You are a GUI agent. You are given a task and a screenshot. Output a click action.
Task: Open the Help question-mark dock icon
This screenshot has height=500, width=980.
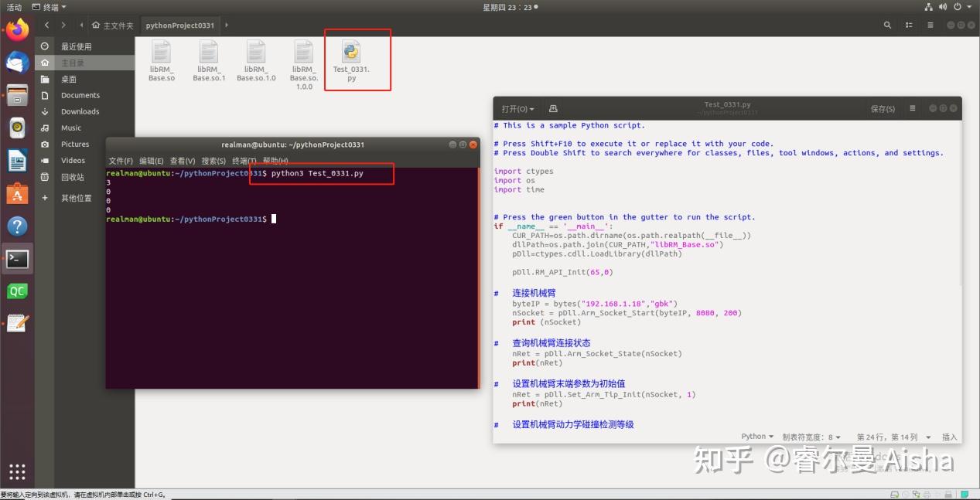16,227
